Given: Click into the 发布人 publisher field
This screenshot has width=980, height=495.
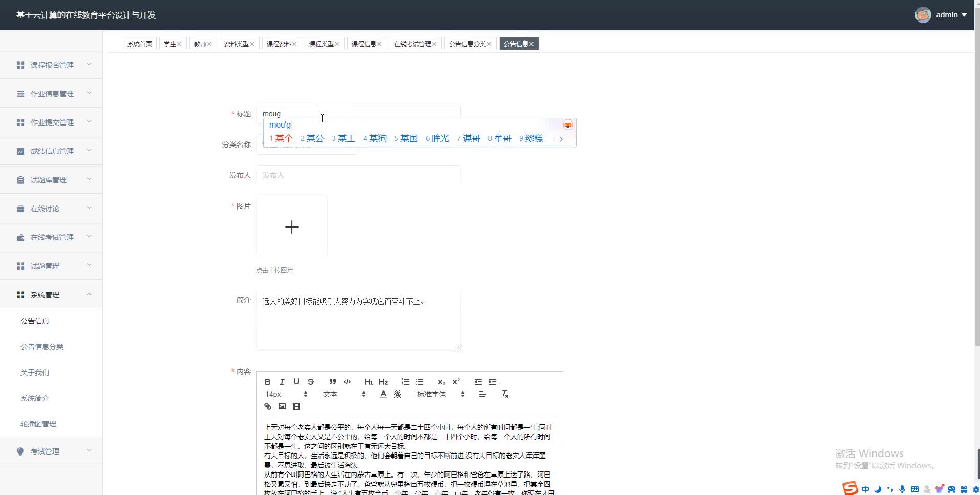Looking at the screenshot, I should point(358,175).
